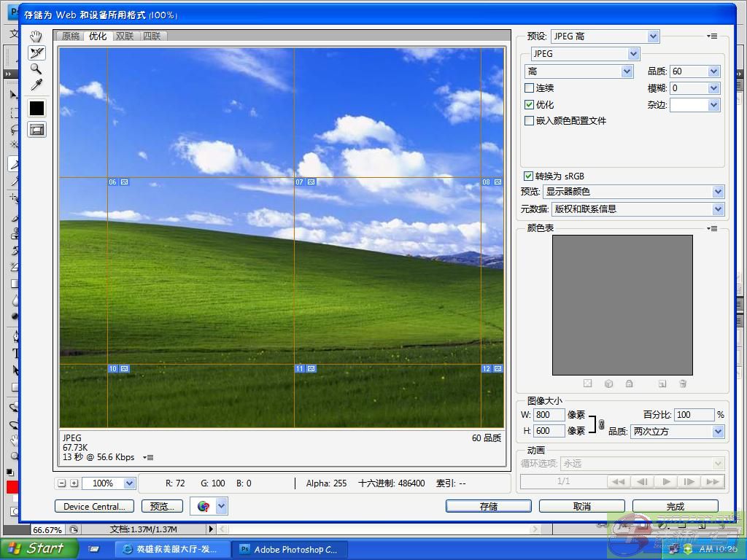Image resolution: width=747 pixels, height=560 pixels.
Task: Select the Slice Select tool
Action: click(36, 52)
